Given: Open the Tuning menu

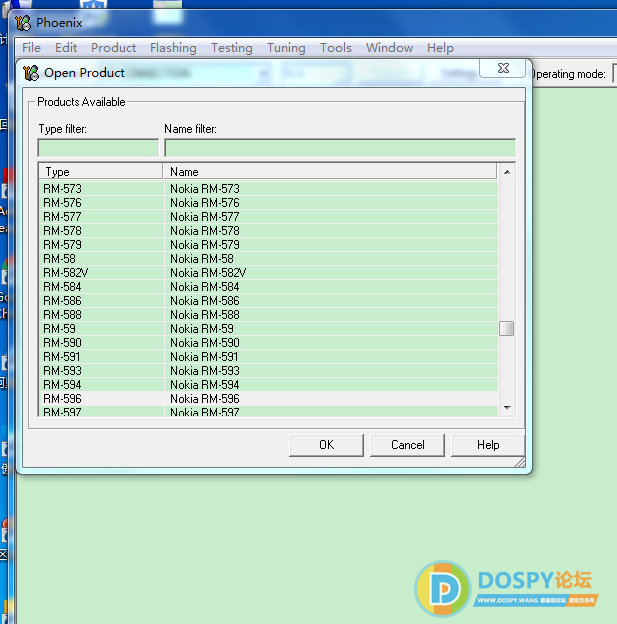Looking at the screenshot, I should click(x=286, y=48).
